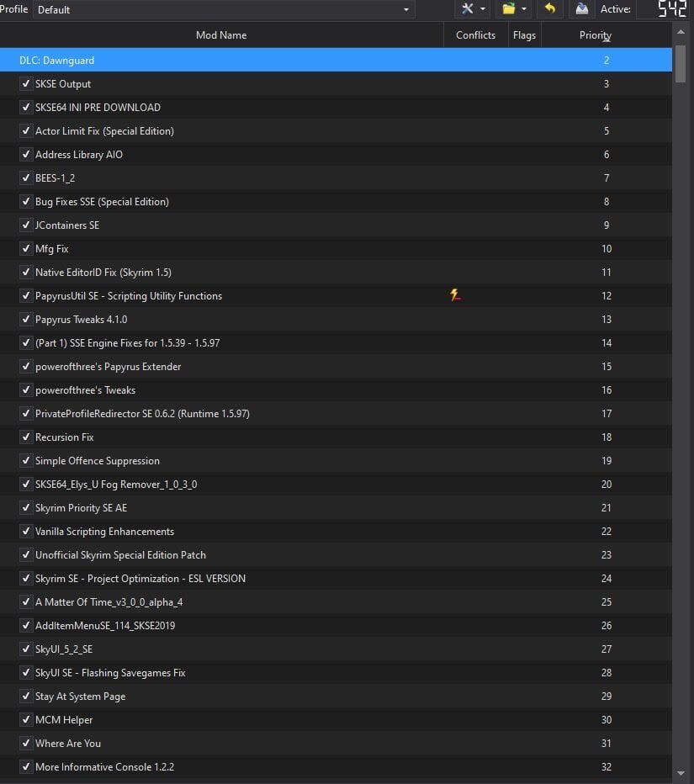Click the scrollbar up arrow

coord(681,32)
